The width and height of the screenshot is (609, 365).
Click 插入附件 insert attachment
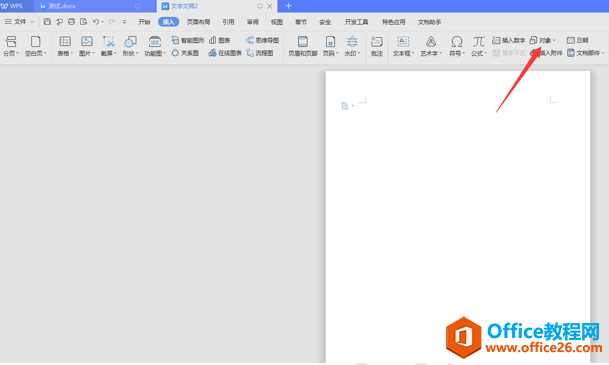pyautogui.click(x=547, y=53)
